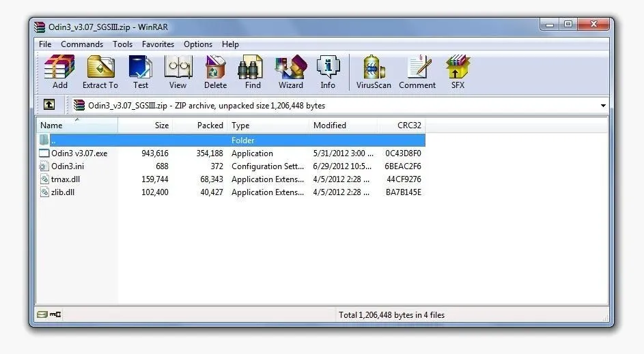Click the Folder type cell
The height and width of the screenshot is (354, 644).
242,141
